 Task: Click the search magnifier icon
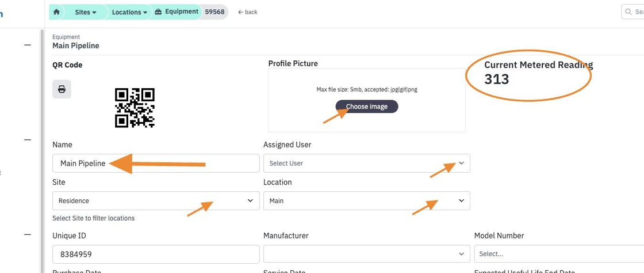click(x=628, y=12)
